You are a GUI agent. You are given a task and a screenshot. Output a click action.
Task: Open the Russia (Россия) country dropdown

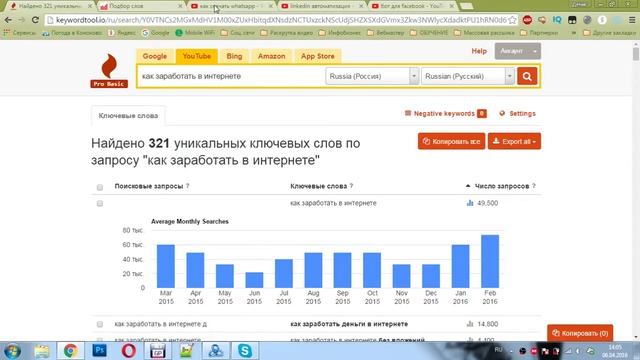372,76
